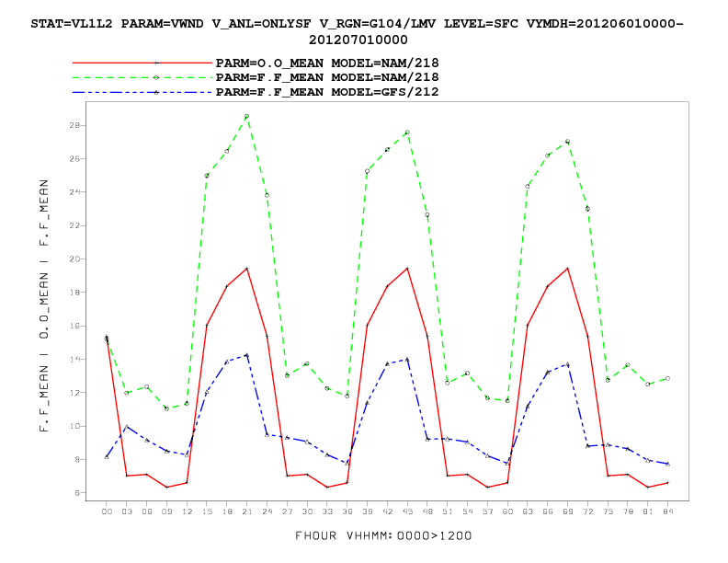Click the y-axis tick label 14
Viewport: 728px width, 563px height.
[74, 360]
